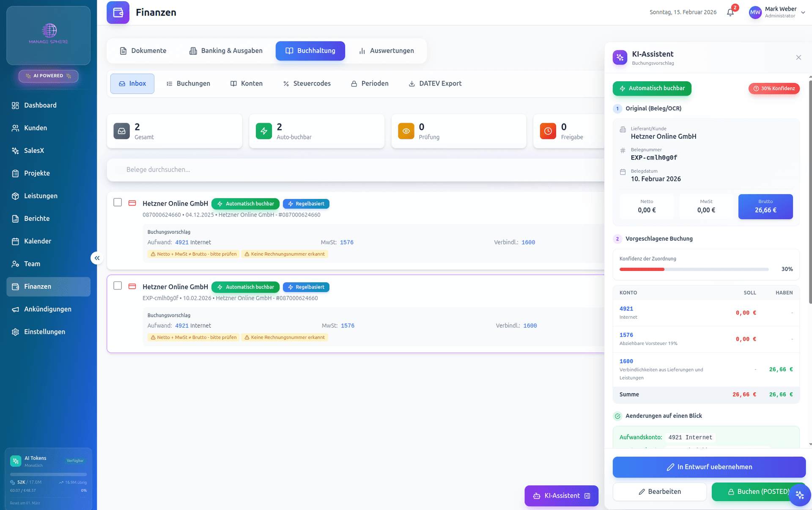812x510 pixels.
Task: Open account 4921 in booking table
Action: pos(626,309)
